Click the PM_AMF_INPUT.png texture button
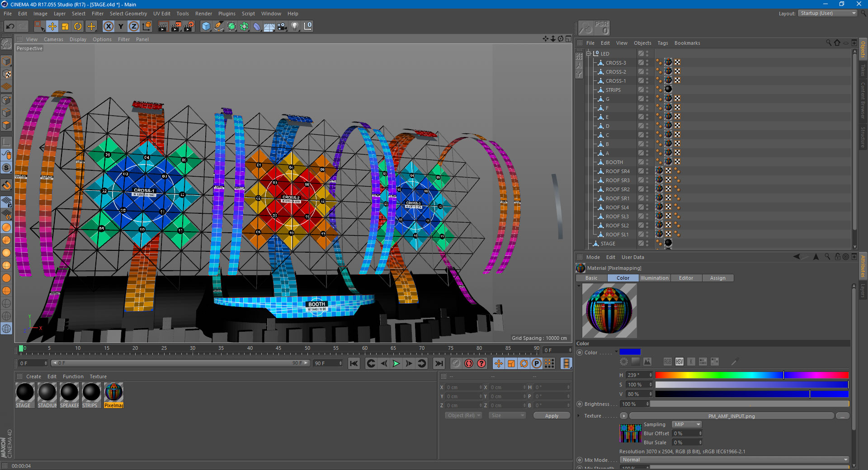Screen dimensions: 868x470 point(731,416)
